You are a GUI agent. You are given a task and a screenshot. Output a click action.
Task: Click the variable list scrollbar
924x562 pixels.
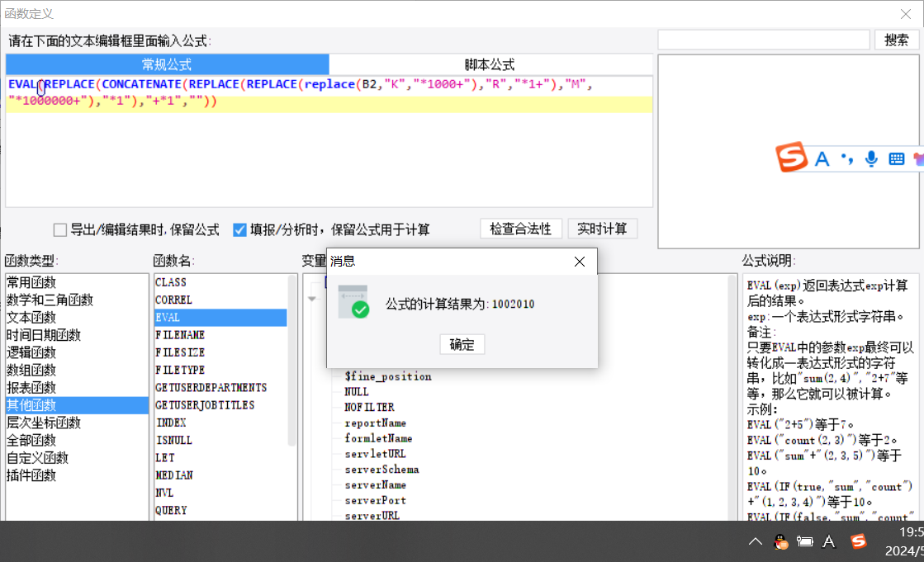pos(732,397)
